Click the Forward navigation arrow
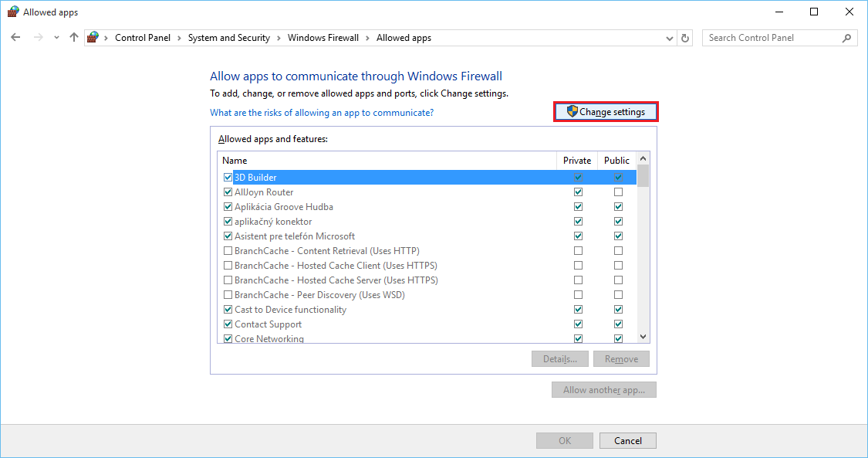Image resolution: width=868 pixels, height=458 pixels. [x=38, y=38]
